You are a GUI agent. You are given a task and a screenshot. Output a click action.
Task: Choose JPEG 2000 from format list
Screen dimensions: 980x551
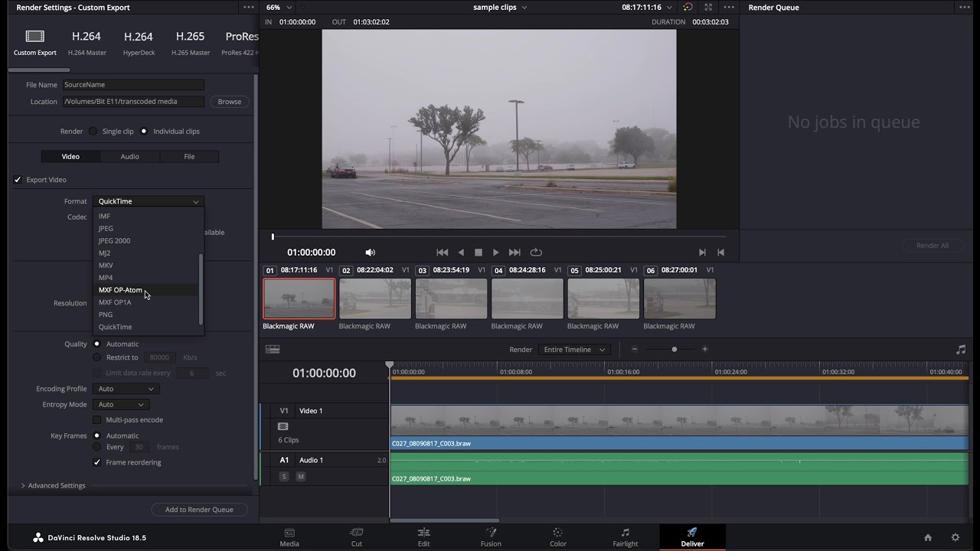pyautogui.click(x=146, y=240)
